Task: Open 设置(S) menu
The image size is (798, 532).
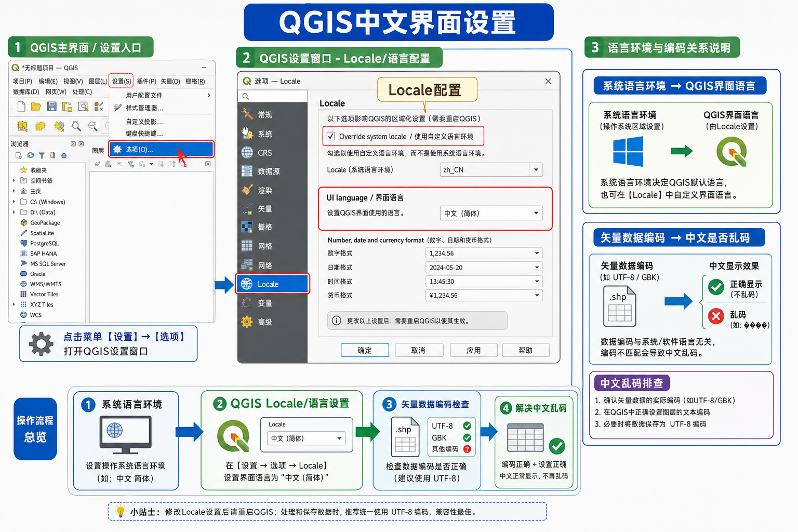Action: coord(122,81)
